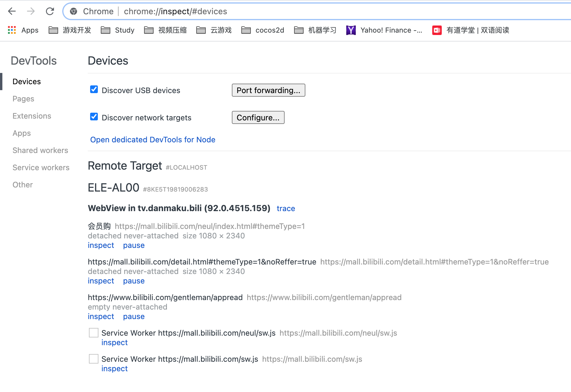Viewport: 571px width, 392px height.
Task: Click the Other sidebar icon
Action: pyautogui.click(x=23, y=184)
